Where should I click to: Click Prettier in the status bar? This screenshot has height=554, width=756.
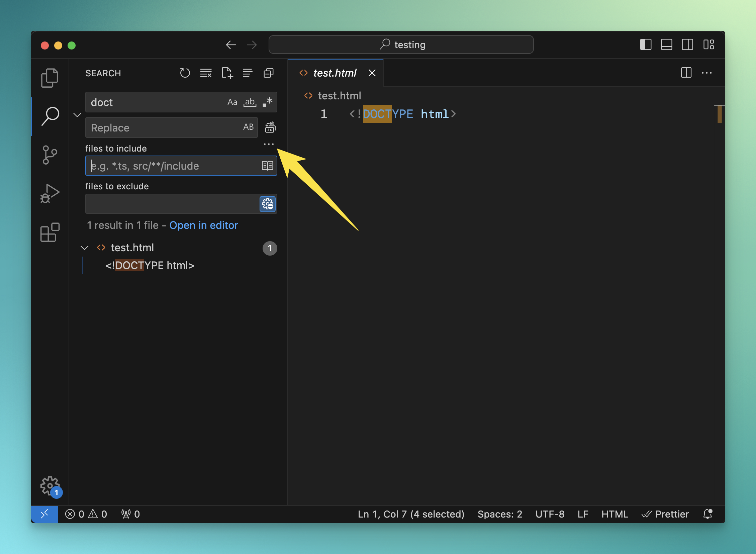point(665,514)
